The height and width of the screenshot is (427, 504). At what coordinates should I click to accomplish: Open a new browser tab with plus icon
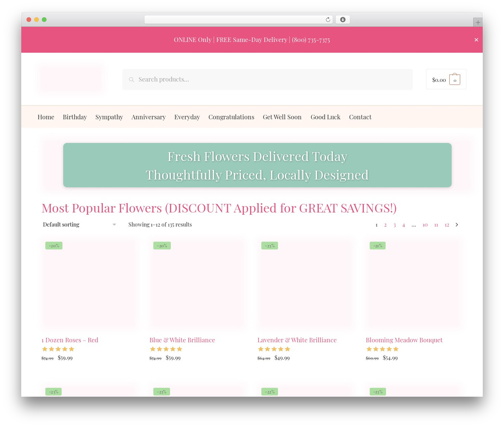[x=478, y=22]
